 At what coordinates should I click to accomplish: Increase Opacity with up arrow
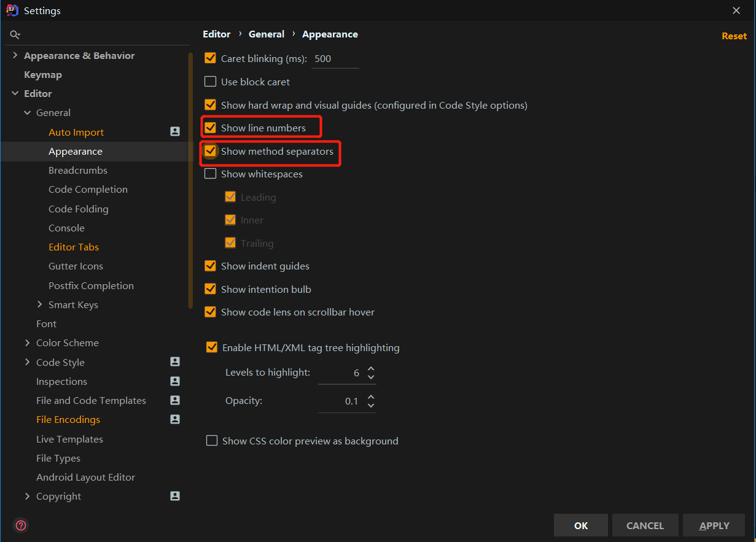point(371,397)
